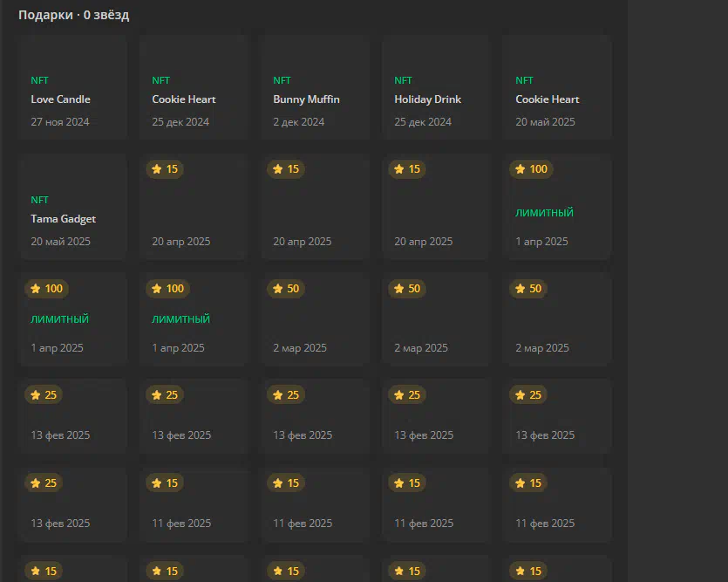
Task: Click the 100-star badge on ЛИМИТНЫЙ gift in second row
Action: [531, 169]
